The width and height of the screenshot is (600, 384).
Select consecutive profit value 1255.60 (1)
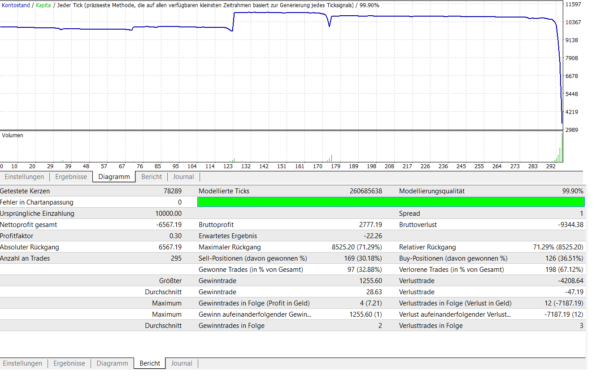366,314
